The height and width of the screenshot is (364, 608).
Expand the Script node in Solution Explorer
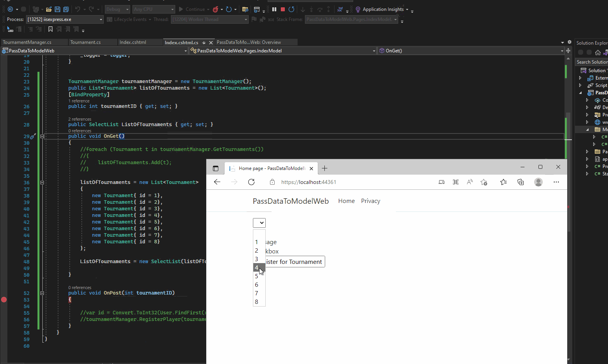pyautogui.click(x=580, y=85)
